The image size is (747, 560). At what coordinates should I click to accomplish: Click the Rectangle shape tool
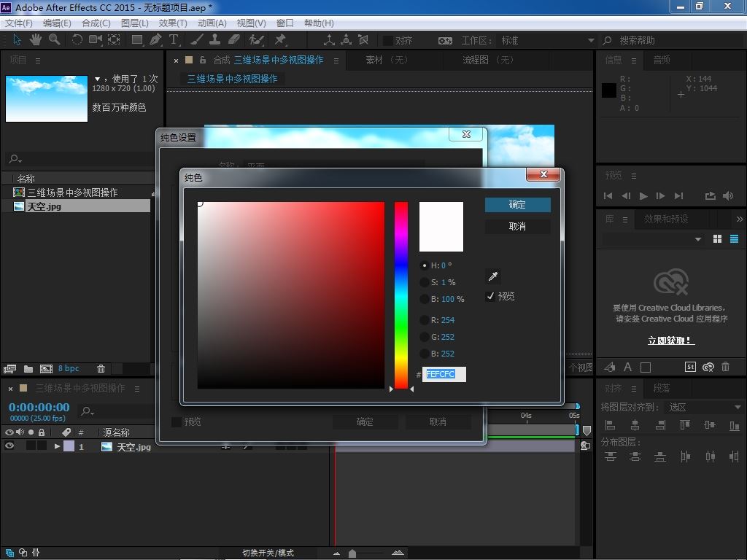click(136, 40)
